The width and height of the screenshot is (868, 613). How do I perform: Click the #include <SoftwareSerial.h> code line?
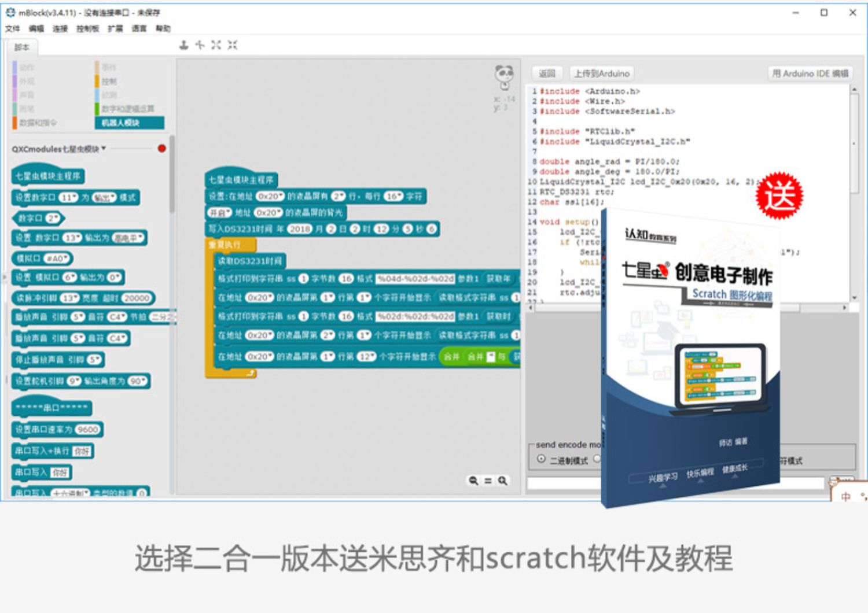click(608, 111)
